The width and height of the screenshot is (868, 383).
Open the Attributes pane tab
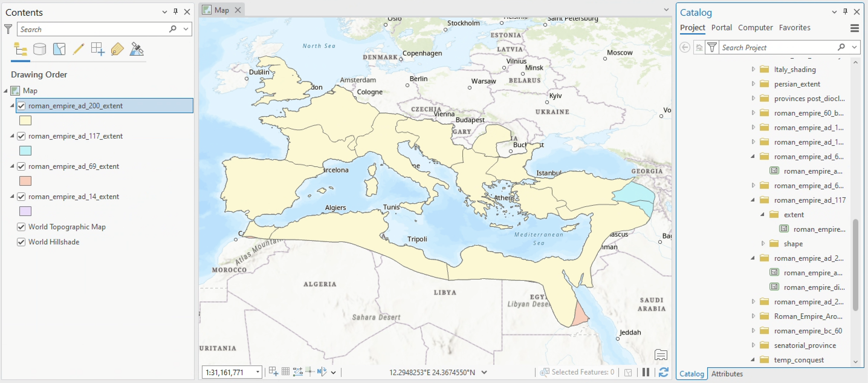[727, 374]
